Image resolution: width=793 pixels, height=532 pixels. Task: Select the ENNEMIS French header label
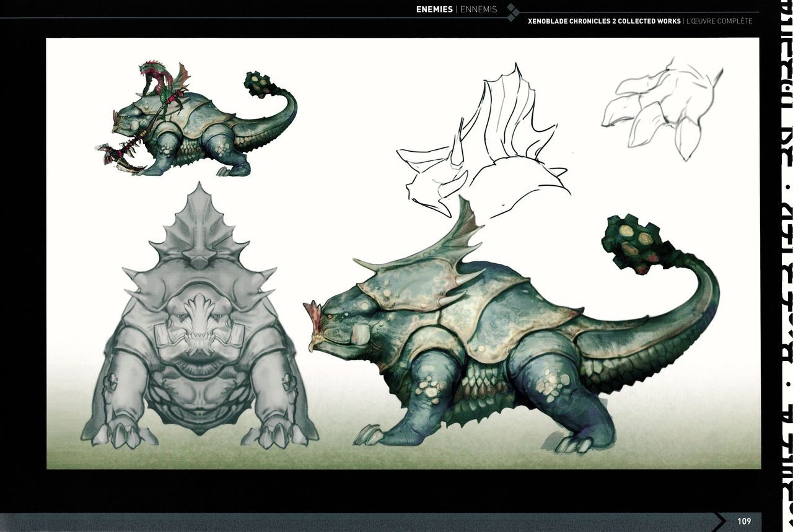tap(478, 9)
